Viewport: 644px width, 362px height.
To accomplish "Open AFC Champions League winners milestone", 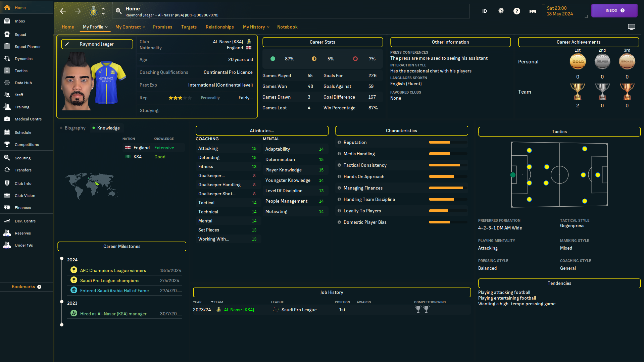I will click(113, 270).
